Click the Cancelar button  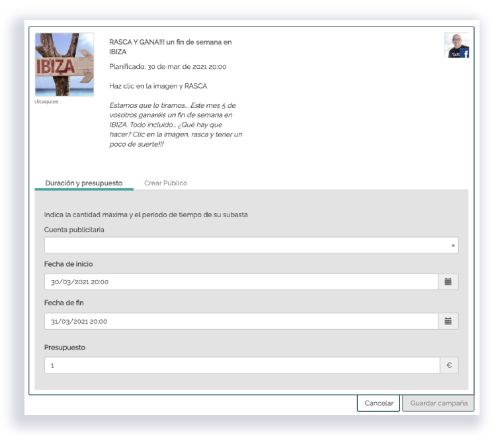click(378, 403)
